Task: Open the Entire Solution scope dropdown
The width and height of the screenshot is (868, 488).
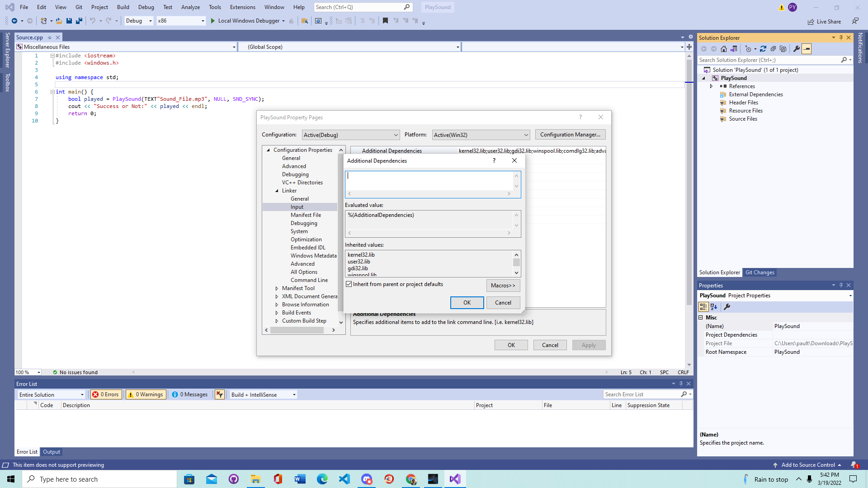Action: [x=51, y=394]
